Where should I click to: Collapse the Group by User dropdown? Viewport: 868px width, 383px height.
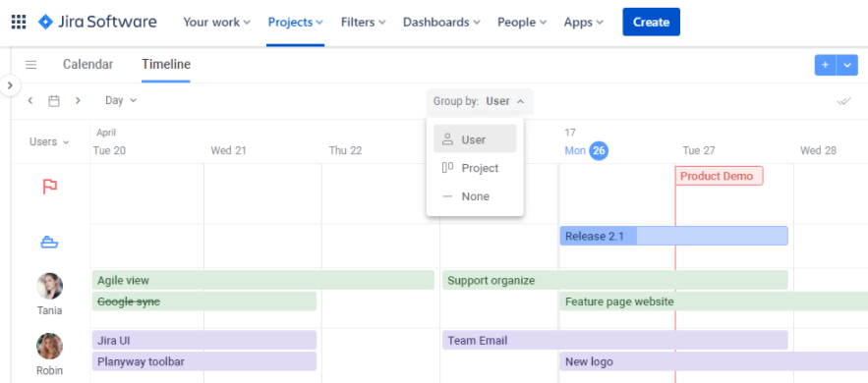(480, 101)
